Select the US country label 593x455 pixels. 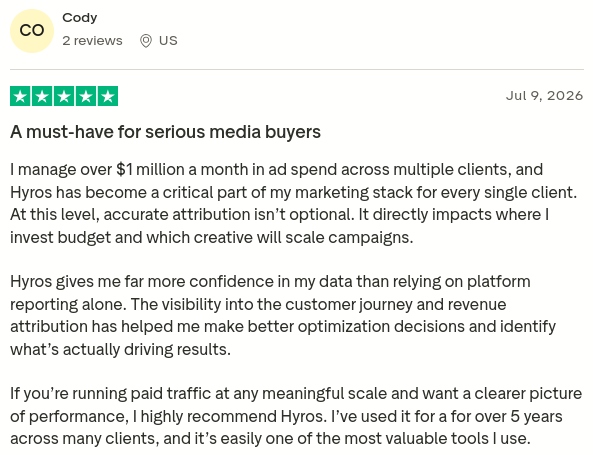point(168,40)
